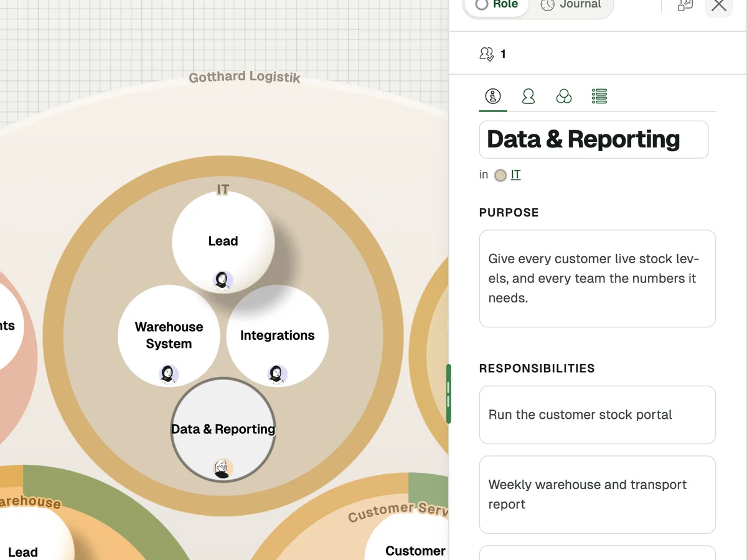The image size is (747, 560).
Task: Select the Integrations role circle
Action: 277,336
